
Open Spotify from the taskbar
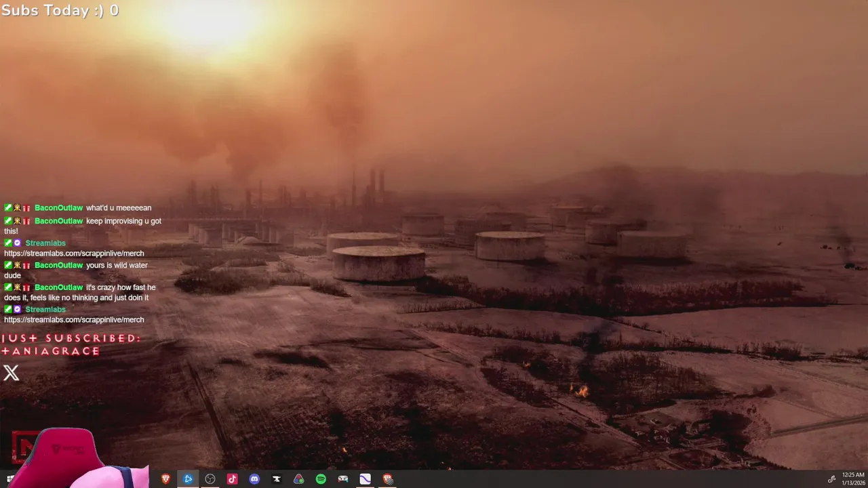pos(321,479)
